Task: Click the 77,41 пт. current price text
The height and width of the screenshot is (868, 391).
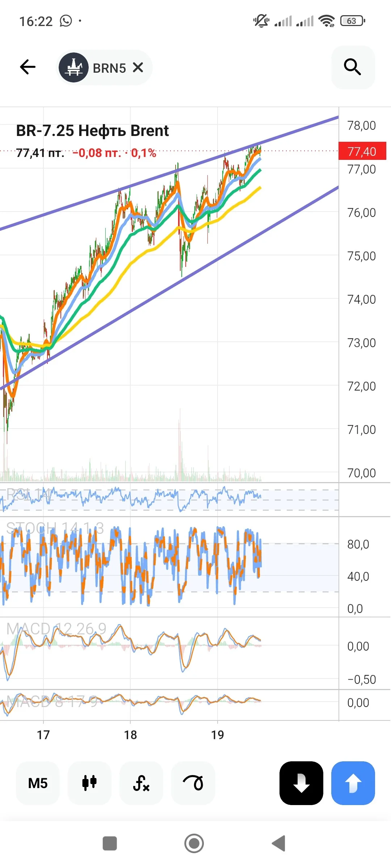Action: (40, 153)
